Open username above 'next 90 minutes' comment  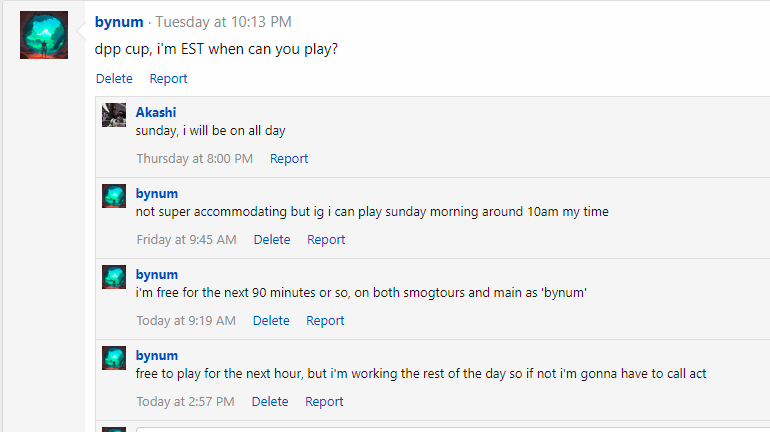pyautogui.click(x=157, y=274)
